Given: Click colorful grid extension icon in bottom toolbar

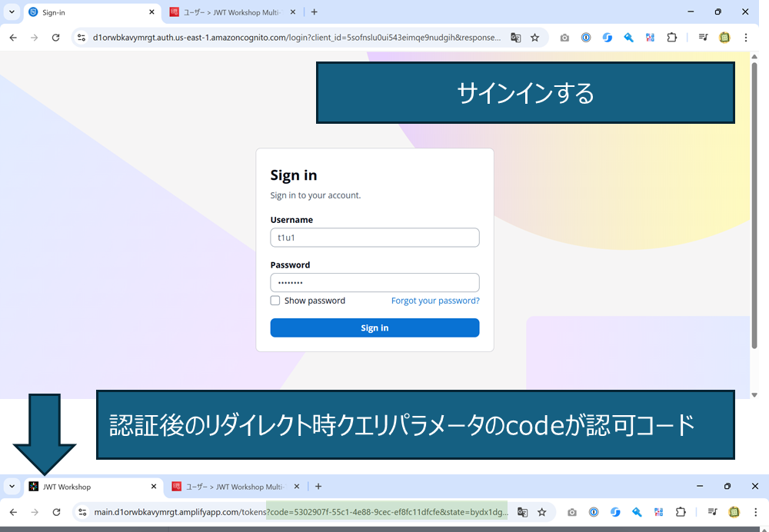Looking at the screenshot, I should pos(659,512).
